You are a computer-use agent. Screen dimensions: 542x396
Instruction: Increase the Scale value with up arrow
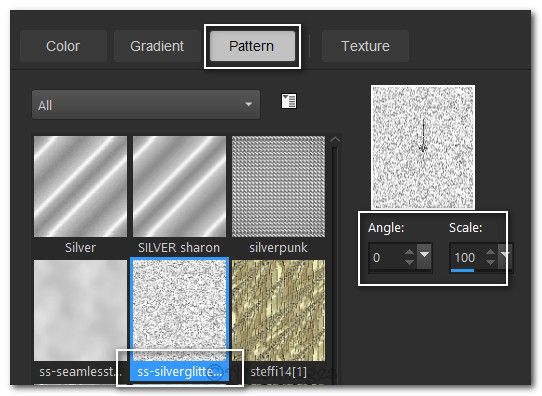[x=490, y=252]
